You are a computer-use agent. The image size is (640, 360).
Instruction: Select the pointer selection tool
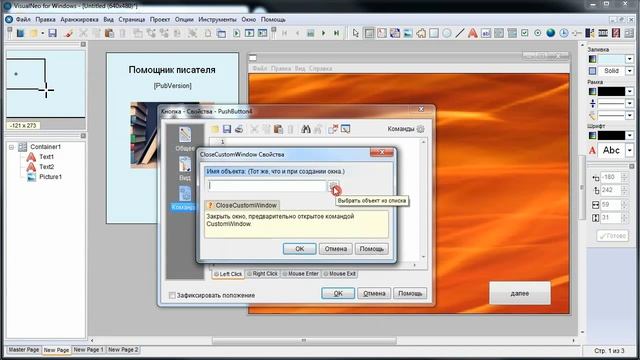click(356, 33)
